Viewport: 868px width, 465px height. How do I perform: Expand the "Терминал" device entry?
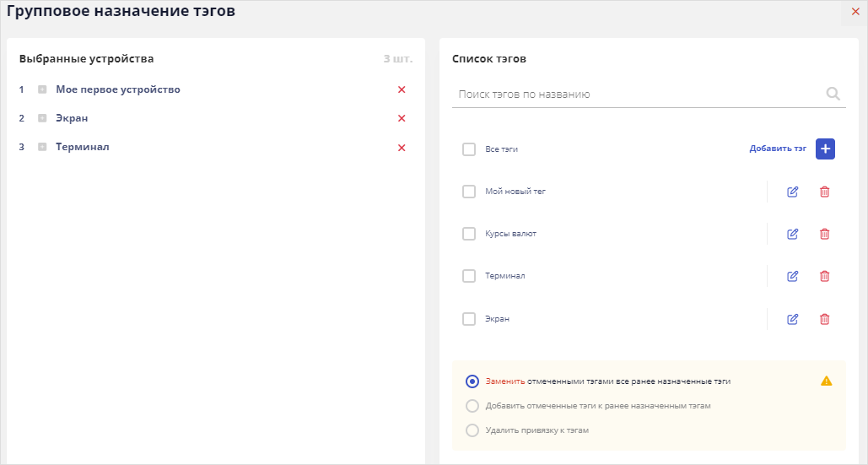[x=42, y=147]
